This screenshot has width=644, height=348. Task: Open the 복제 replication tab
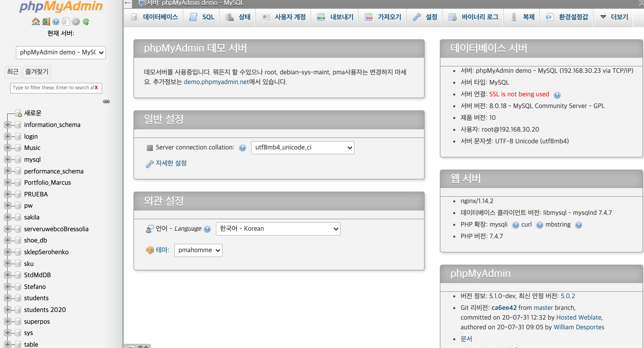coord(522,17)
